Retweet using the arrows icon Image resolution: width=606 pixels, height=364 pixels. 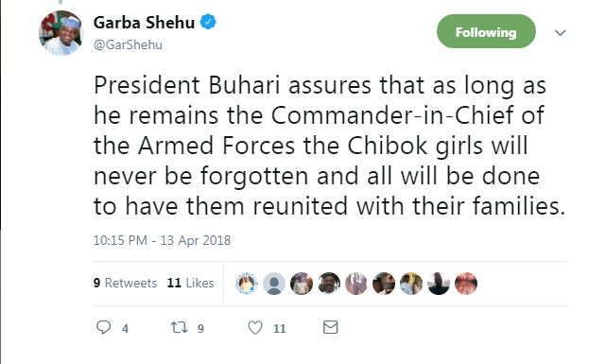180,328
